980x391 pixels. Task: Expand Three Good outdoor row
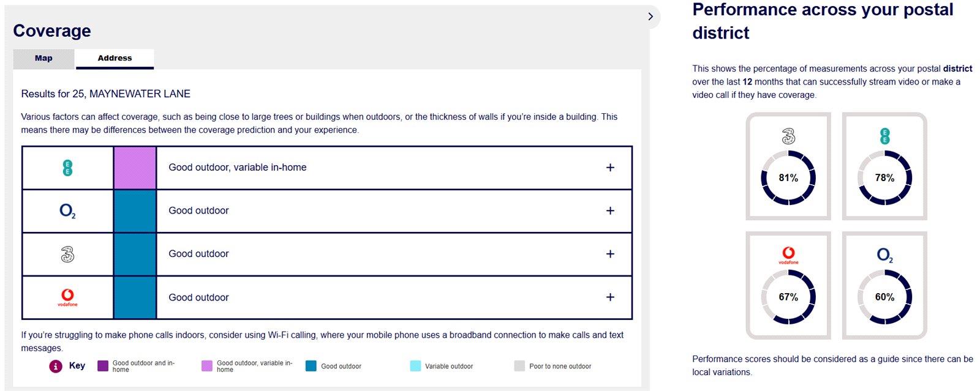[x=610, y=254]
